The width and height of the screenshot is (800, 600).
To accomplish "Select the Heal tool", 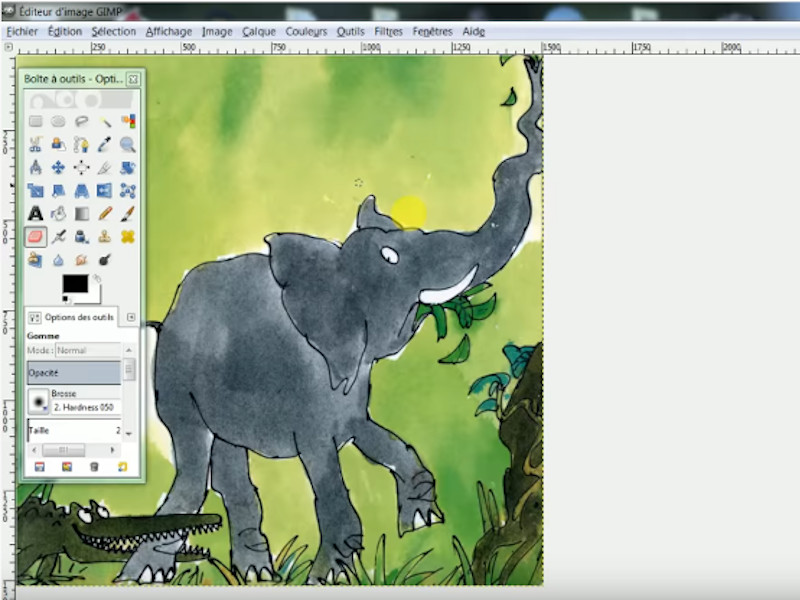I will [x=128, y=237].
